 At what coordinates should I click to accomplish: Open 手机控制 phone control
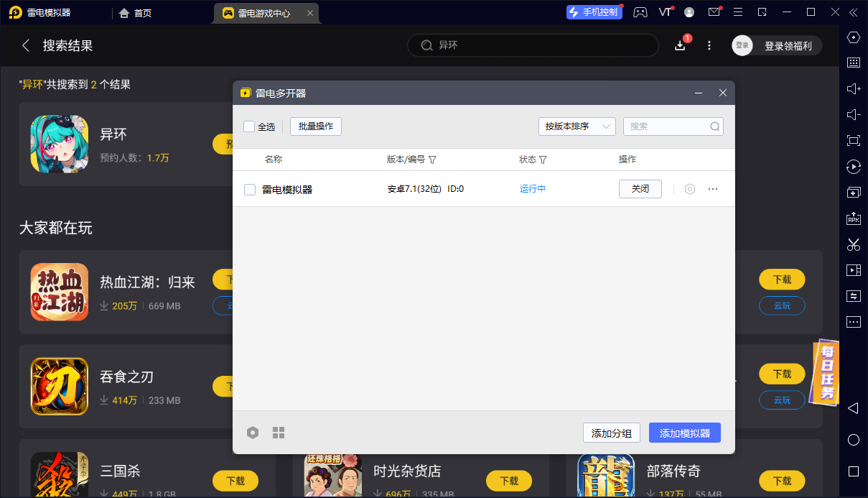[594, 12]
